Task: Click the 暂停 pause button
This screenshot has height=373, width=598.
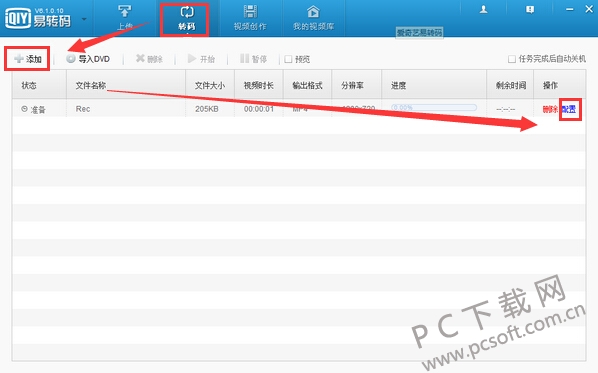Action: [253, 59]
